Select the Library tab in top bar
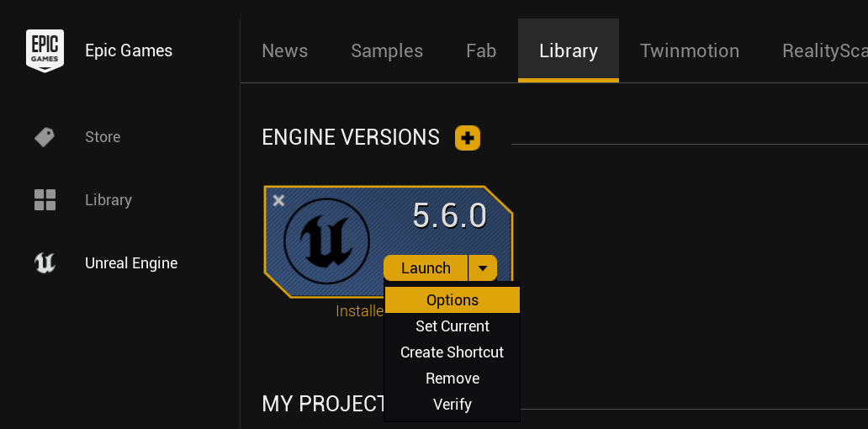Image resolution: width=868 pixels, height=429 pixels. [x=569, y=50]
